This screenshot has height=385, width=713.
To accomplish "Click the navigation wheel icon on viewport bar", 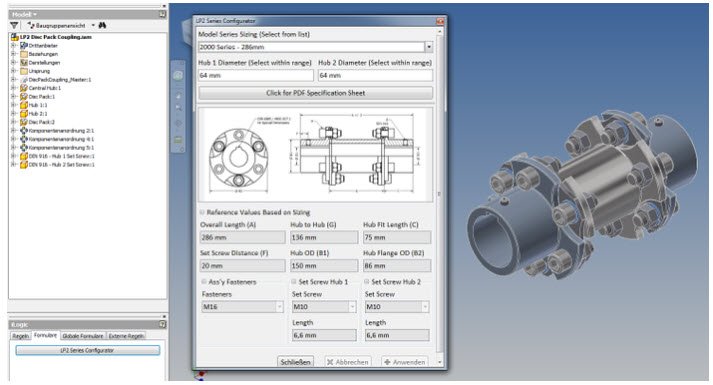I will (x=178, y=76).
